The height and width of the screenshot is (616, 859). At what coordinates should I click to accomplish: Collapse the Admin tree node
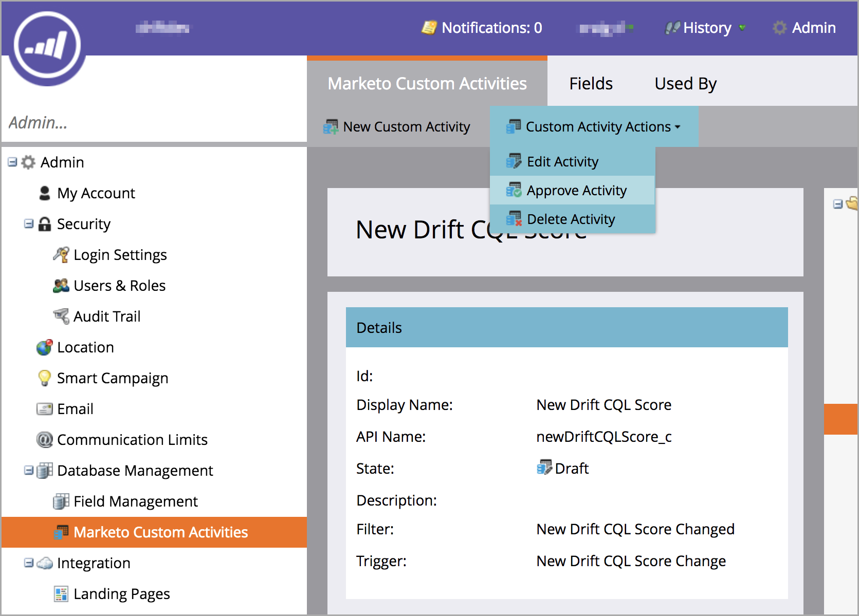tap(12, 162)
